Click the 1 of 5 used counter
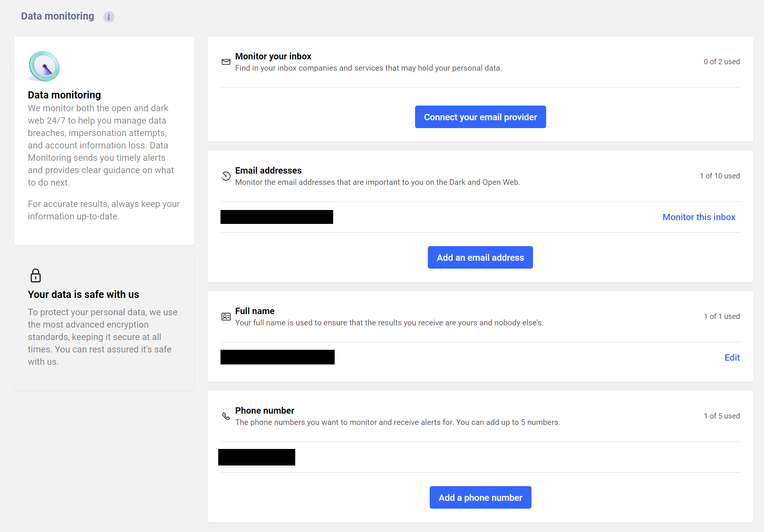 pyautogui.click(x=721, y=416)
